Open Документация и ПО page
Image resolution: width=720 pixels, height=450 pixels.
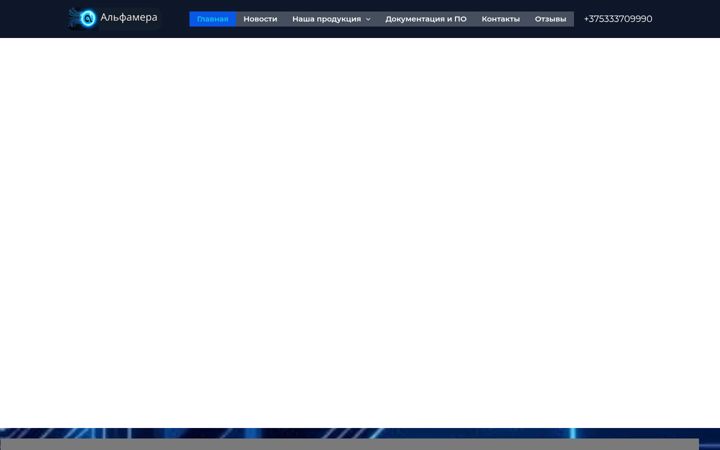click(x=426, y=19)
